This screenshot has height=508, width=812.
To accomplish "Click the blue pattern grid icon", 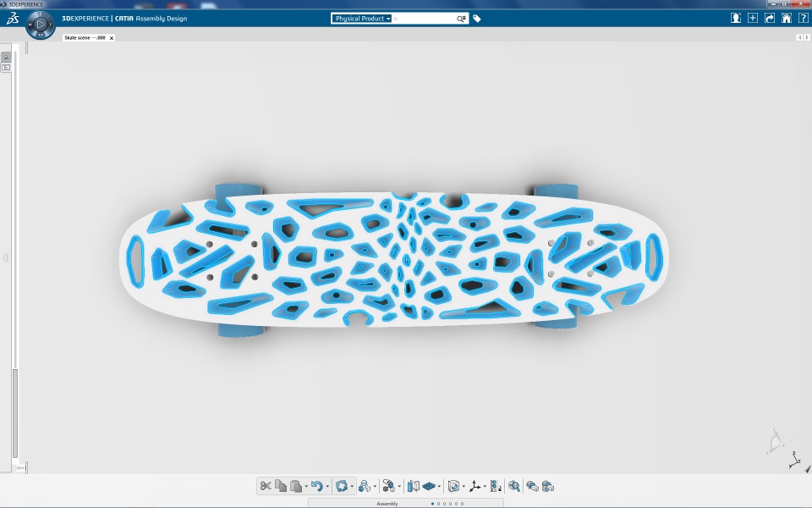I will pos(429,486).
